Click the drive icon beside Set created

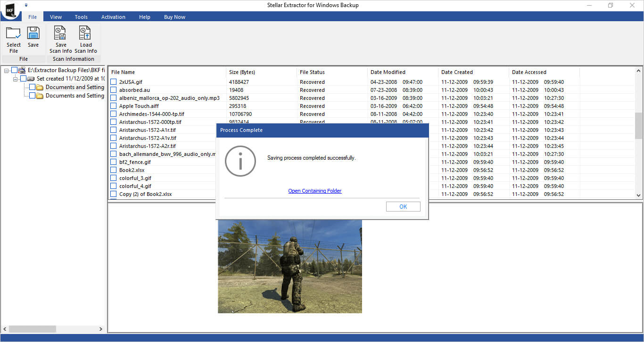tap(31, 79)
